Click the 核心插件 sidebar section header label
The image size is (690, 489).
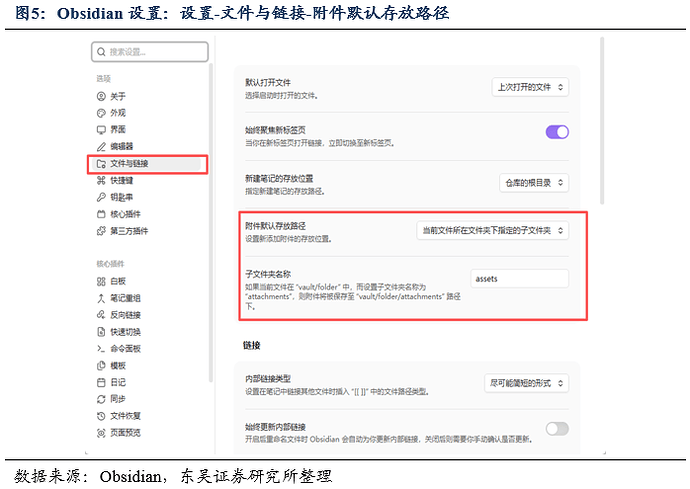point(110,264)
